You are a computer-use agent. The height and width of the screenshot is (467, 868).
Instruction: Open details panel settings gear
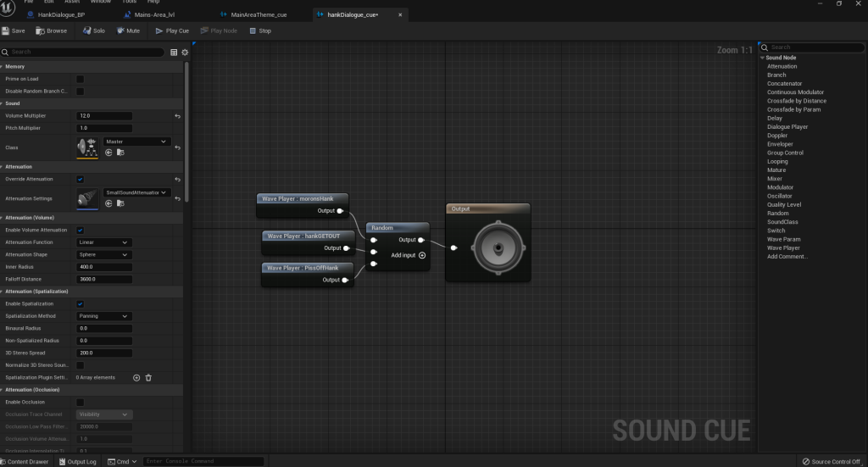pos(185,52)
